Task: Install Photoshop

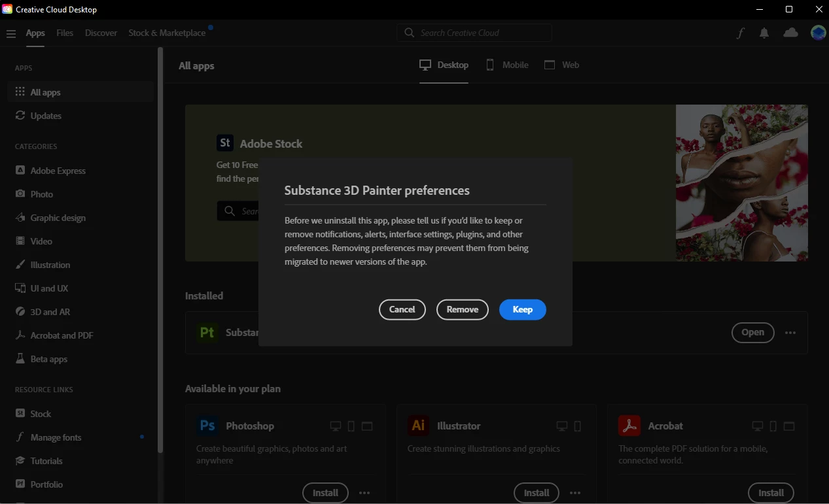Action: (325, 493)
